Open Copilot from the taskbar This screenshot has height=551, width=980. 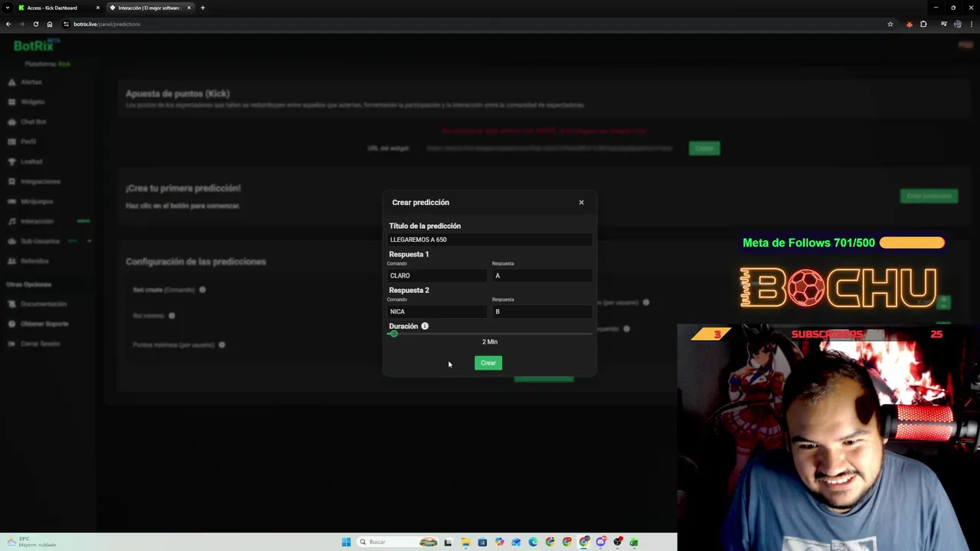[499, 542]
